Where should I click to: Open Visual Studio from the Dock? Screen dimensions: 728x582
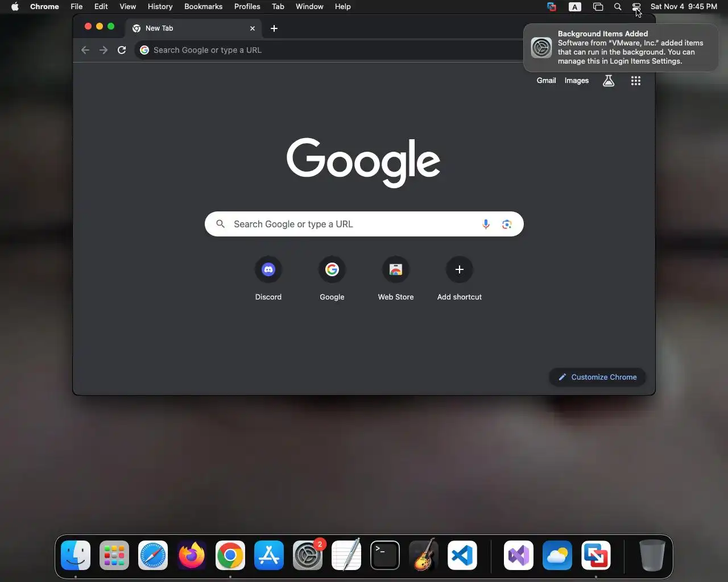tap(519, 555)
